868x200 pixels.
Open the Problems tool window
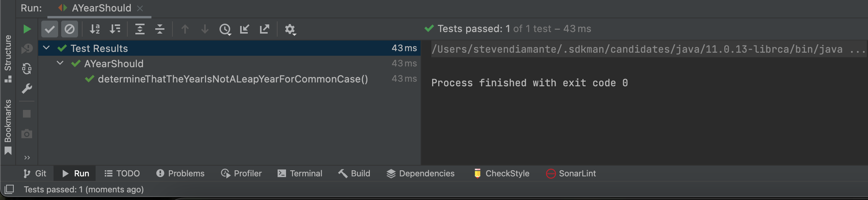(x=180, y=173)
